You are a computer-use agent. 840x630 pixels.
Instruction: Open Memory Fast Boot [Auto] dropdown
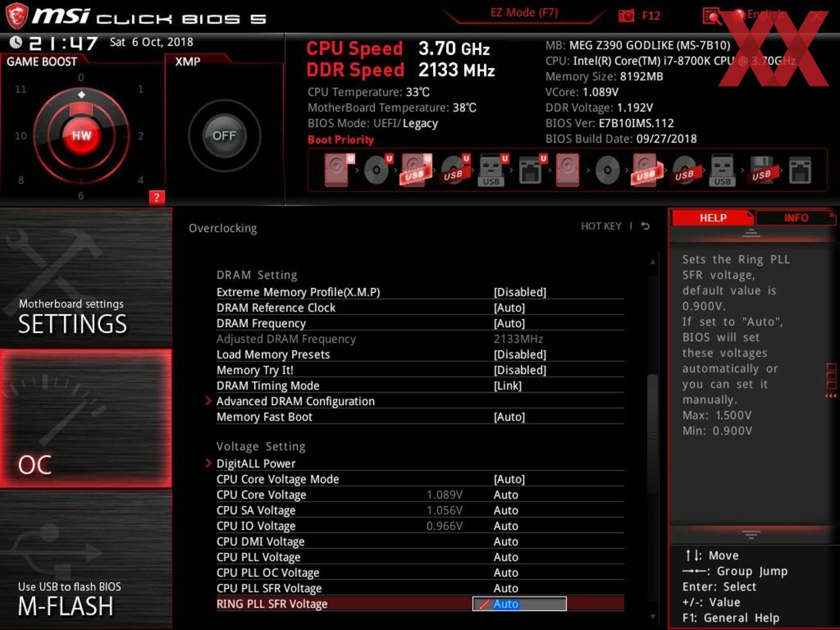[510, 417]
